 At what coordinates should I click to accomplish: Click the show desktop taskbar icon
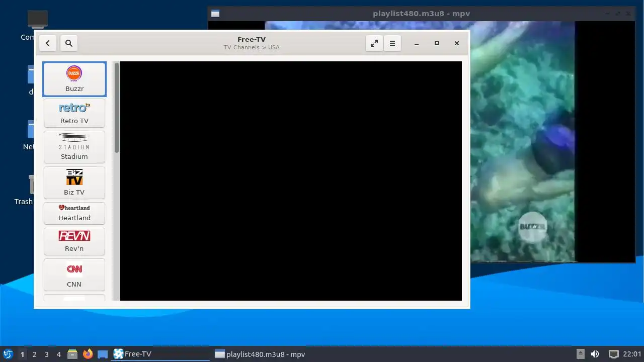click(x=103, y=354)
